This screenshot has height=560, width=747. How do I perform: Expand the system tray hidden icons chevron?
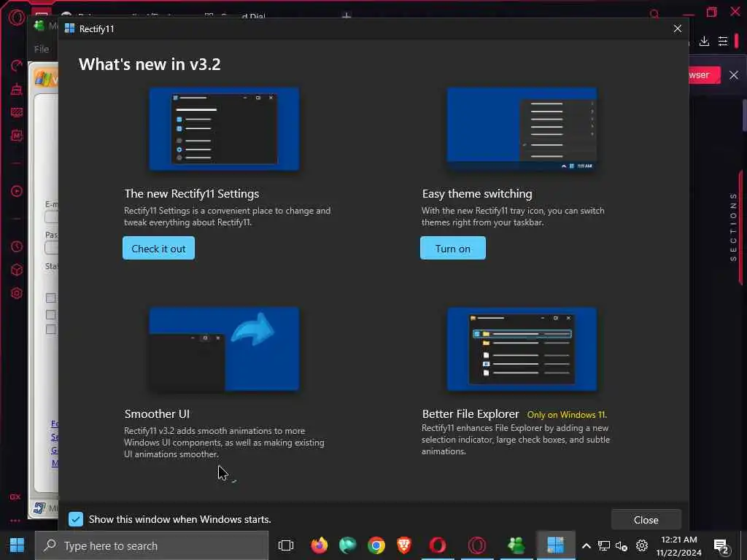[587, 545]
